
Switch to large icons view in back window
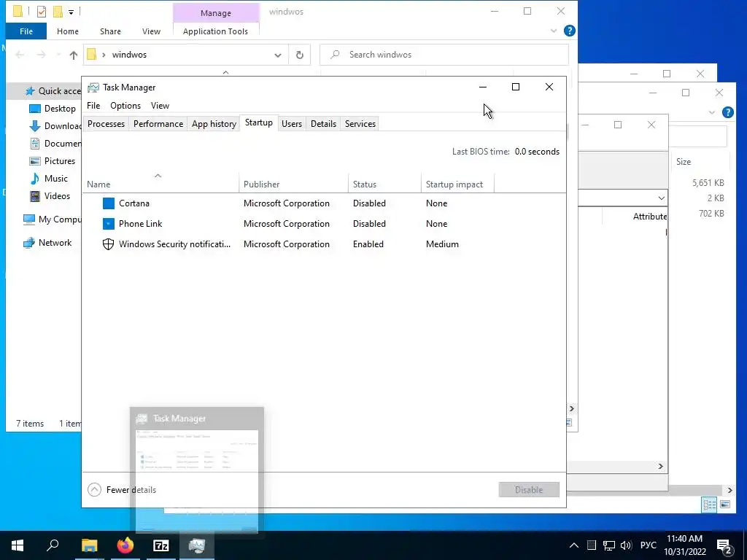pyautogui.click(x=725, y=505)
